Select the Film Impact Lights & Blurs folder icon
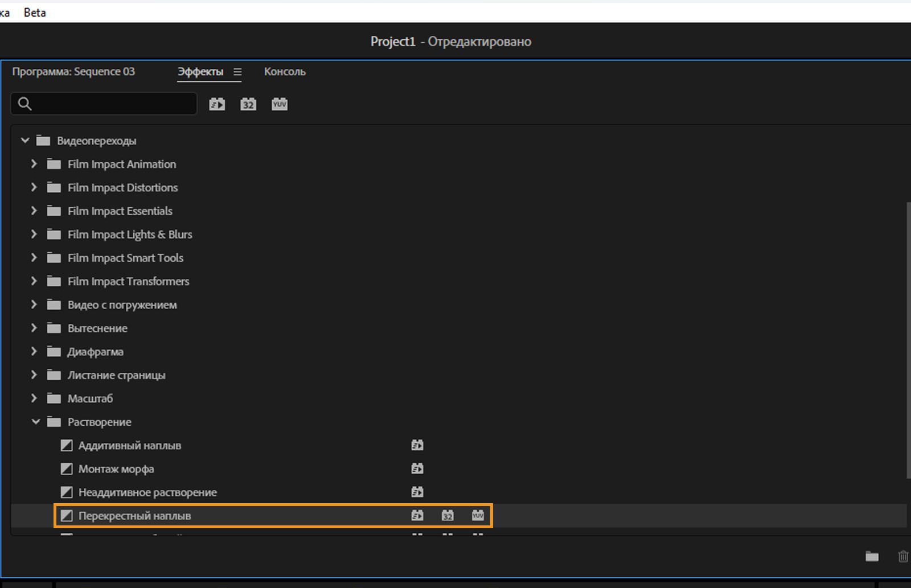Screen dimensions: 911x588 (54, 234)
